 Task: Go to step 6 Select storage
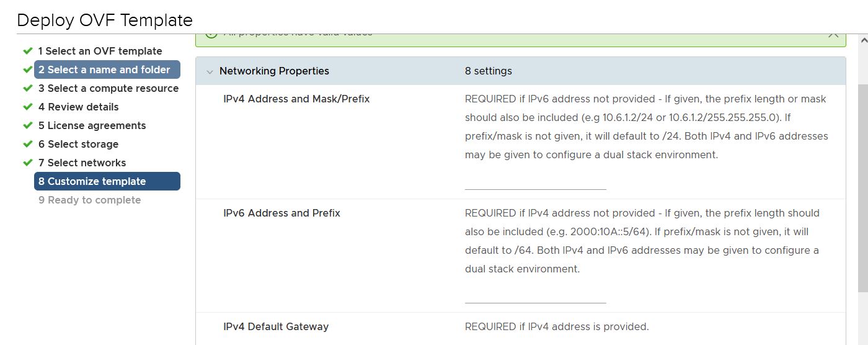(x=78, y=144)
